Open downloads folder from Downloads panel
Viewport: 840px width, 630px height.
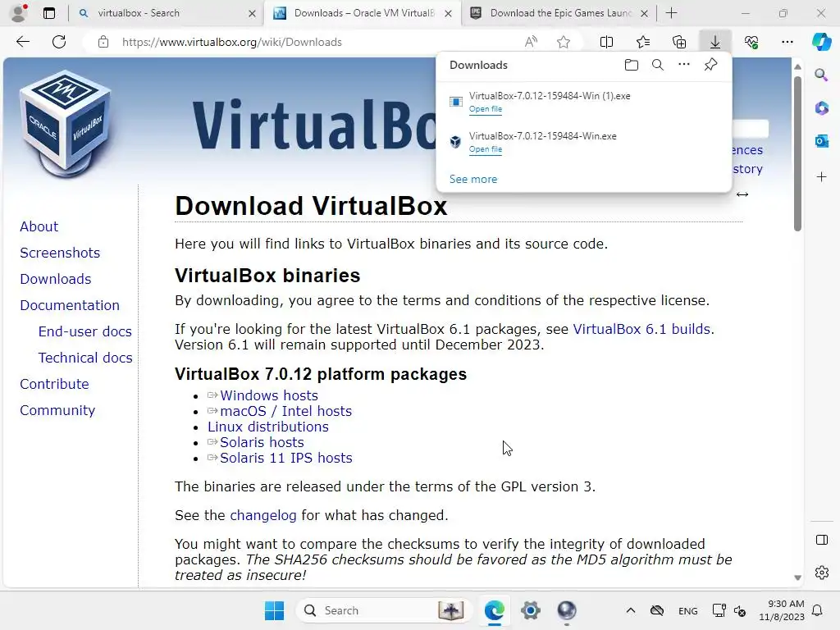pos(632,65)
